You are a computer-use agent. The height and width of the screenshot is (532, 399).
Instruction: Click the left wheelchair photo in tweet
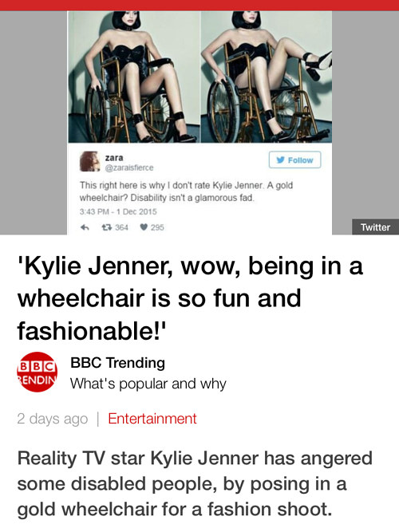coord(134,77)
